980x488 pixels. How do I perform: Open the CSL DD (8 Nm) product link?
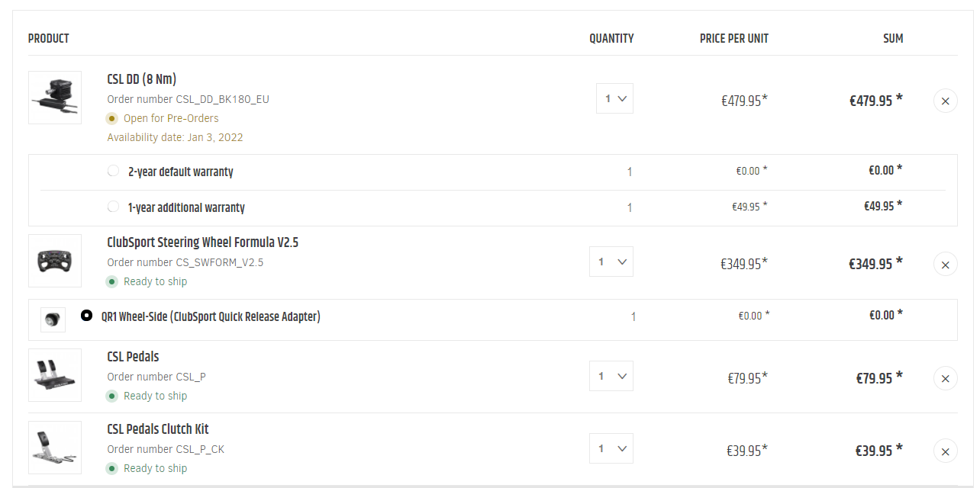click(142, 79)
